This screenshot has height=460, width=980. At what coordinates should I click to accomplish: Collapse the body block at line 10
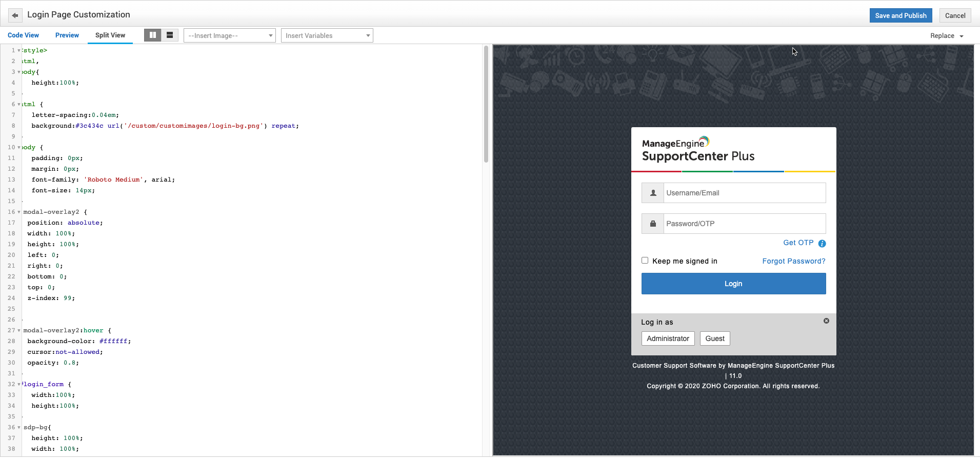[19, 147]
